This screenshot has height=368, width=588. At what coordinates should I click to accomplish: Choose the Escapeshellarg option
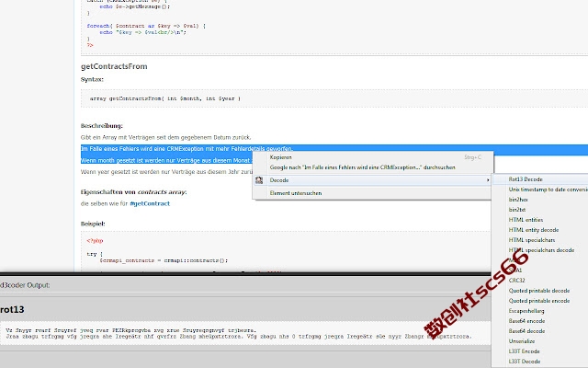tap(526, 311)
